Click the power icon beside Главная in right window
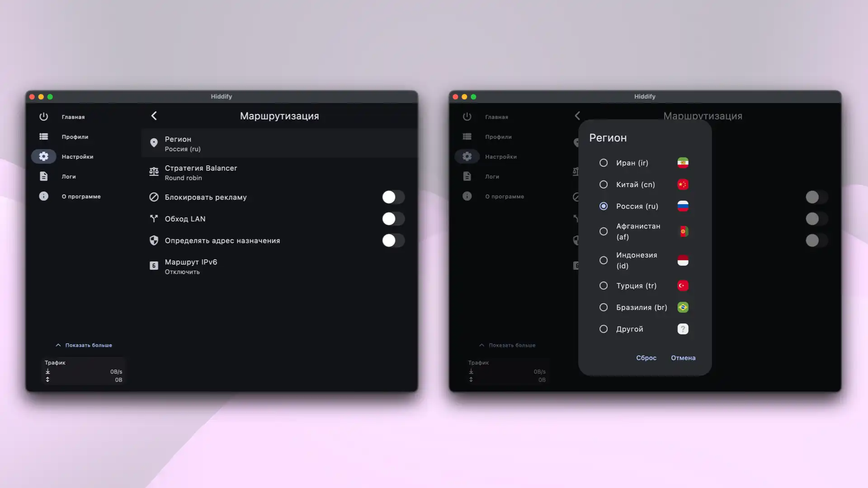Screen dimensions: 868x488 click(x=467, y=117)
